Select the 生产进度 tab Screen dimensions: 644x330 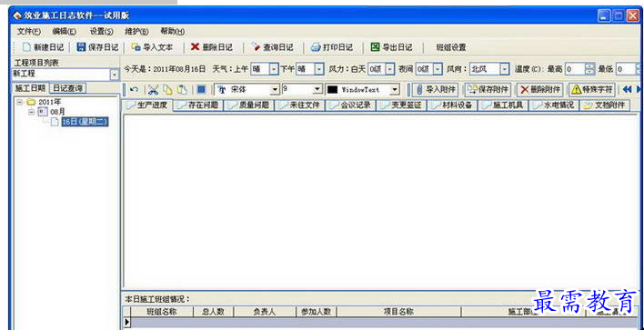[x=148, y=105]
